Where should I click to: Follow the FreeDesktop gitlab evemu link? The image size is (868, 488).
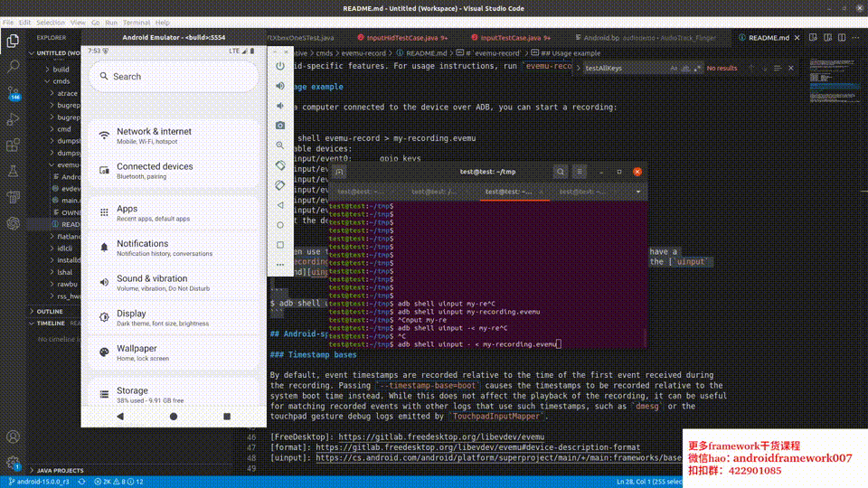point(441,437)
